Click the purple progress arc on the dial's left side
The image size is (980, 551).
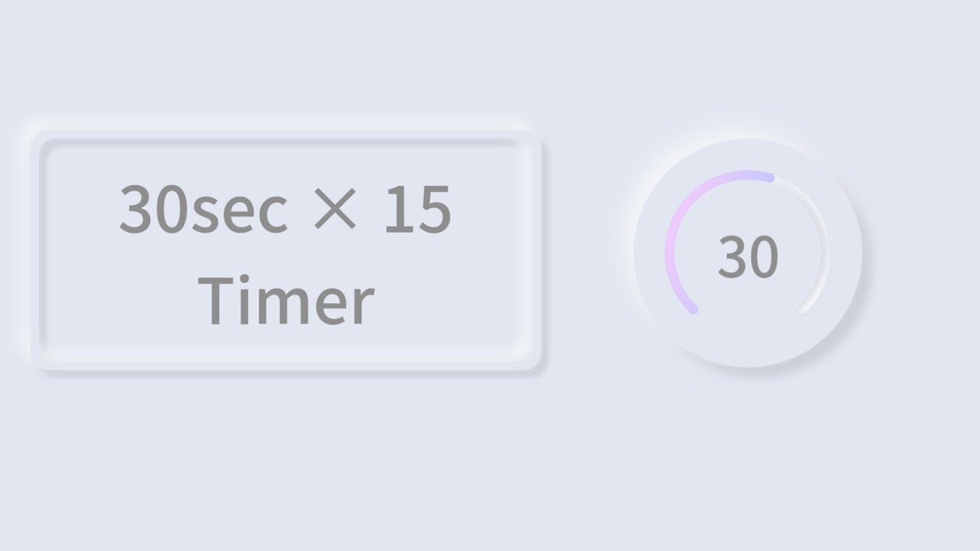coord(668,253)
